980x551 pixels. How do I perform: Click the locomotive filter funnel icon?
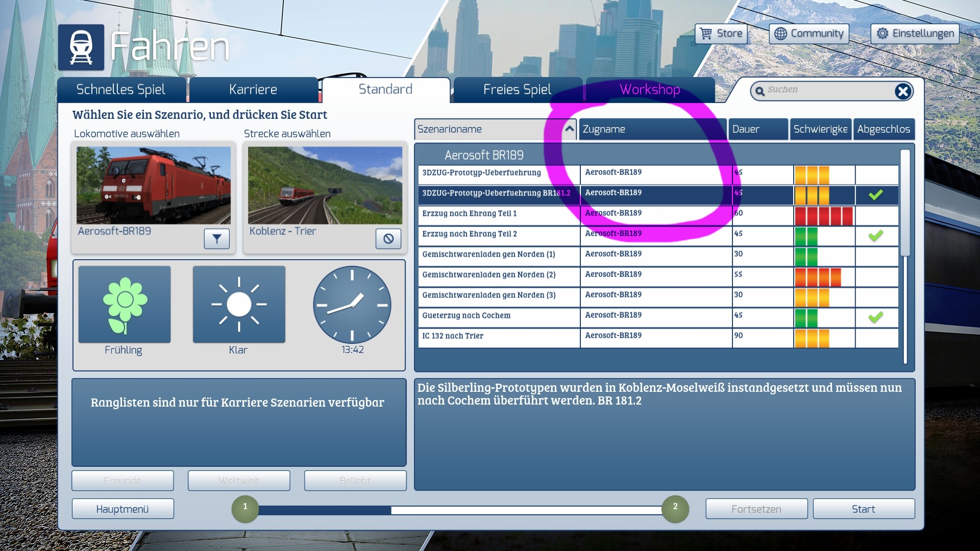pos(216,239)
